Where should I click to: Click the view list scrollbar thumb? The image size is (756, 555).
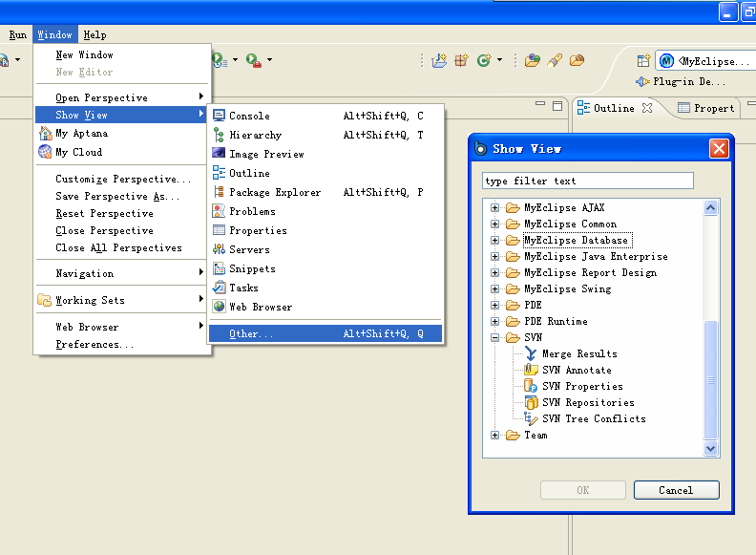[711, 380]
